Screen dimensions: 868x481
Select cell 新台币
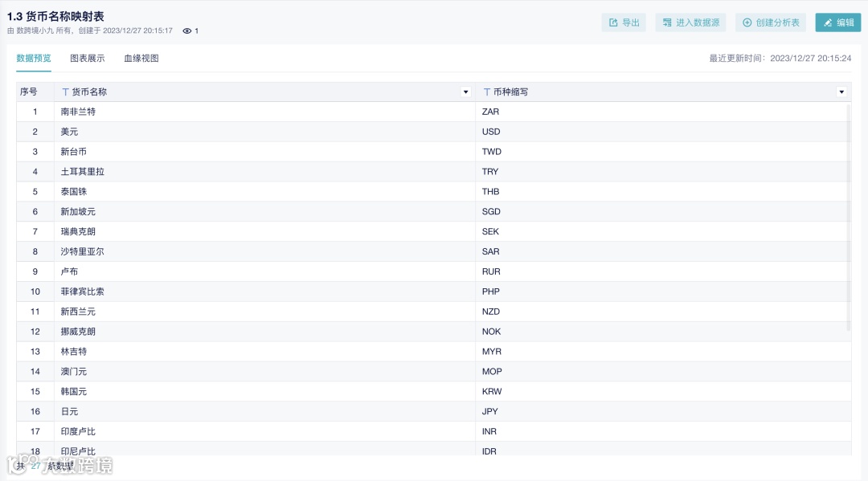point(264,152)
